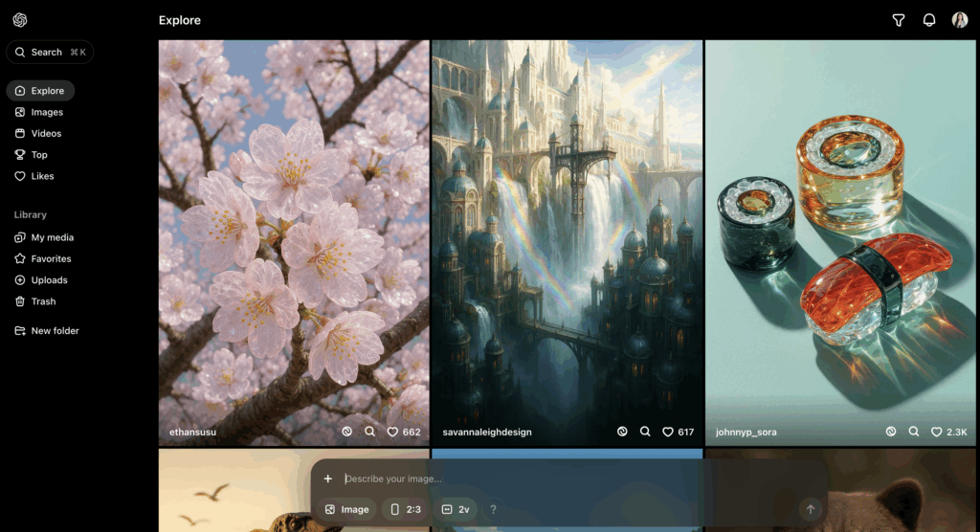This screenshot has width=980, height=532.
Task: Click the Search box in sidebar
Action: click(x=50, y=52)
